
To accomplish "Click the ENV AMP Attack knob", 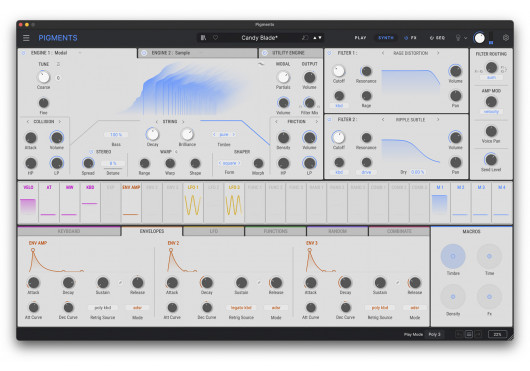I will pyautogui.click(x=33, y=282).
